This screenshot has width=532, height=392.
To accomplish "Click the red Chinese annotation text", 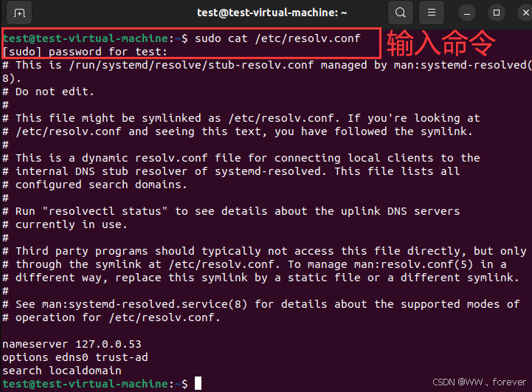I will pyautogui.click(x=441, y=43).
